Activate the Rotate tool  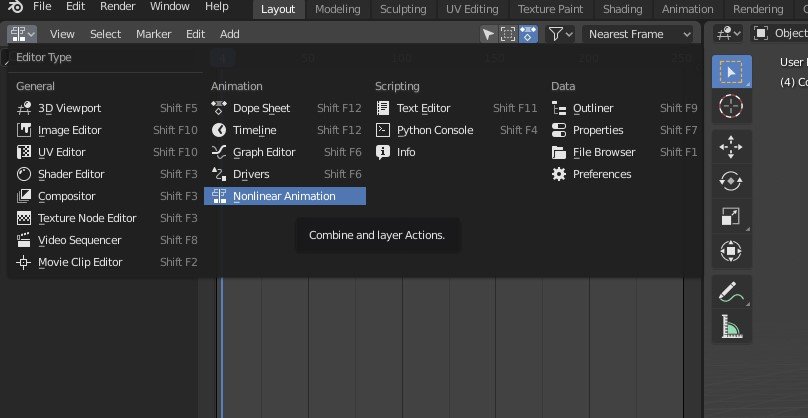pos(731,181)
